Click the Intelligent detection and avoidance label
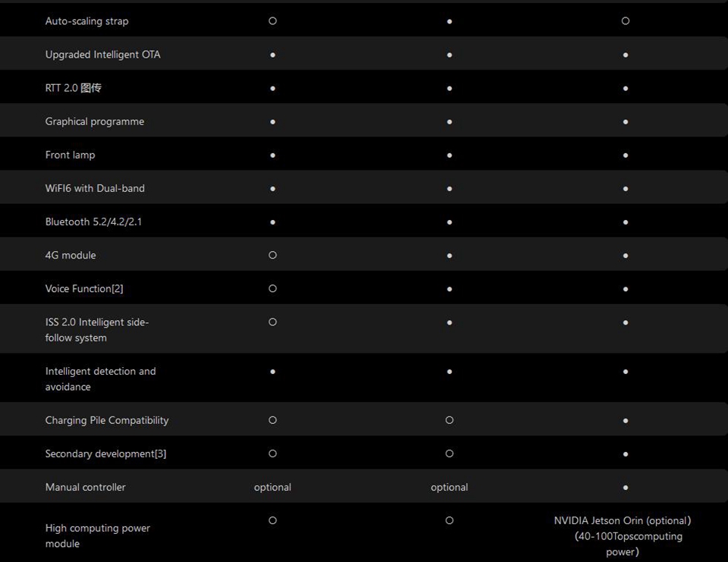728x562 pixels. pyautogui.click(x=100, y=378)
